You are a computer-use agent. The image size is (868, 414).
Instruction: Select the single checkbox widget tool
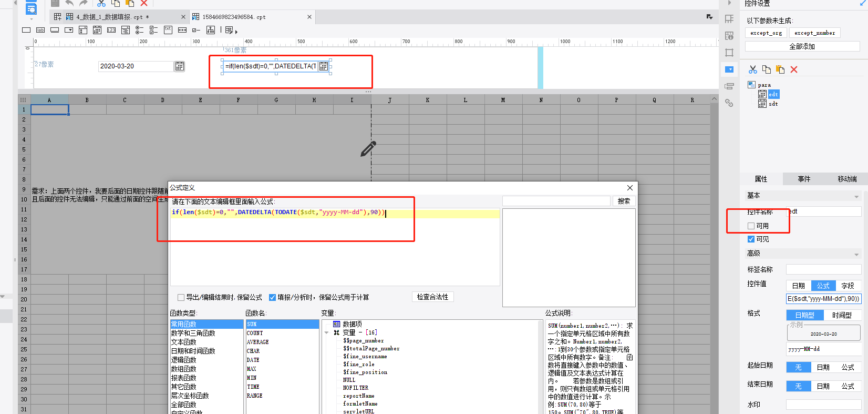[196, 30]
